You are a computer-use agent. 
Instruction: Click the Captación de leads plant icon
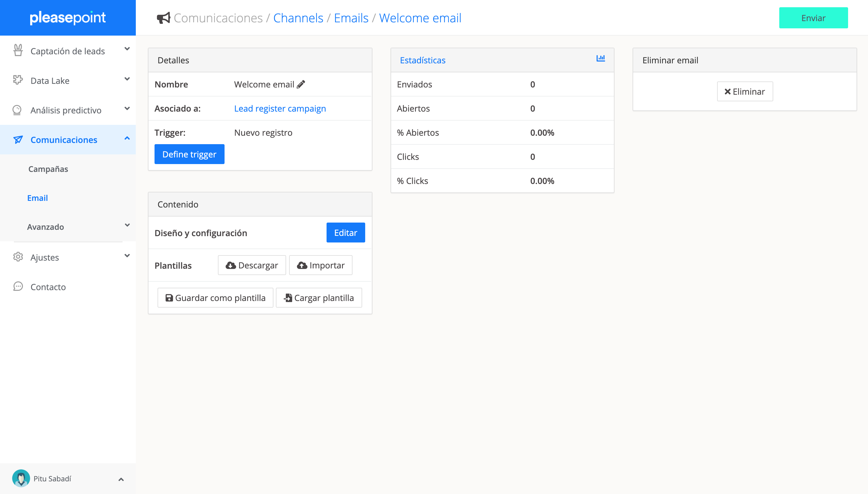coord(18,51)
